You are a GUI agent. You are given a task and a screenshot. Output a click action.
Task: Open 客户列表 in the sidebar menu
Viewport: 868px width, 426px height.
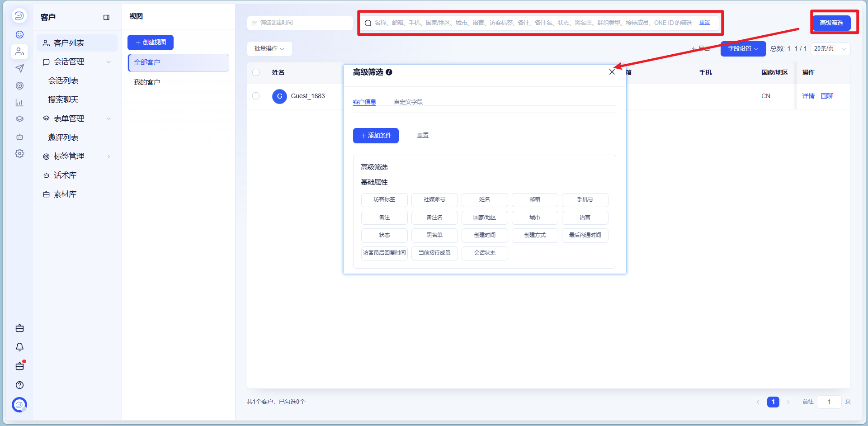[x=77, y=43]
